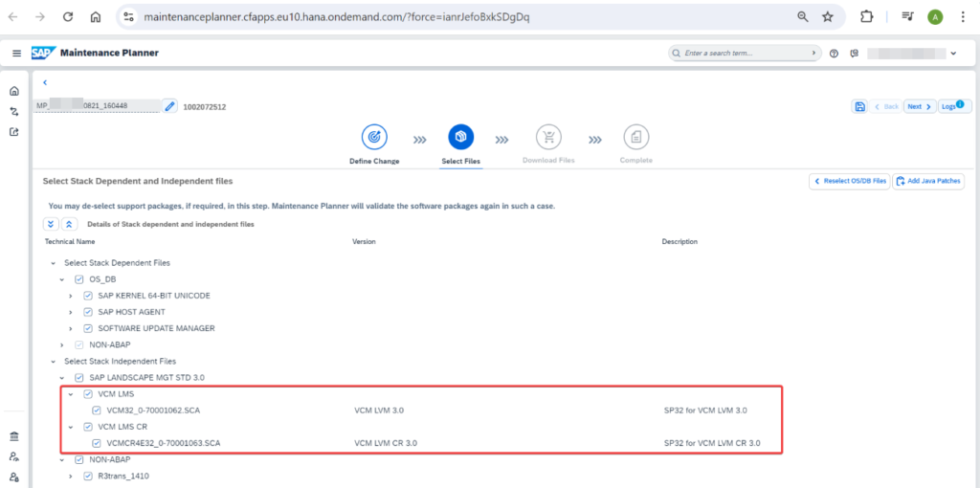Viewport: 980px width, 488px height.
Task: Click the user settings icon at sidebar bottom
Action: click(14, 477)
